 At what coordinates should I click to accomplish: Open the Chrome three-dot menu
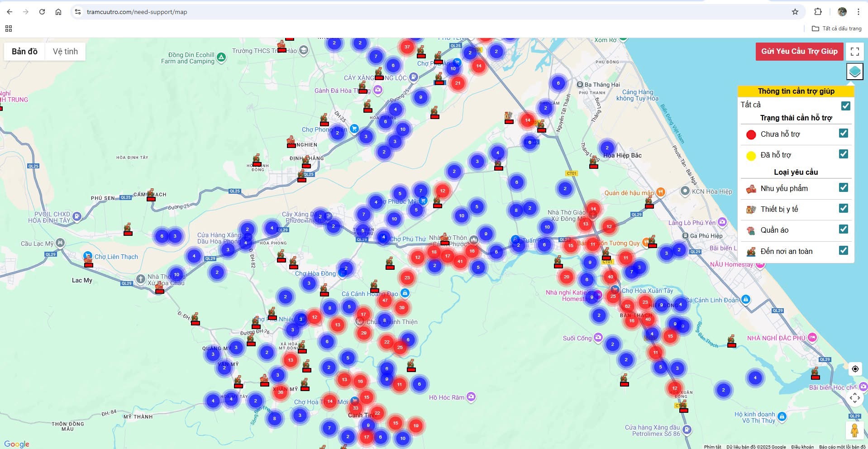point(858,12)
